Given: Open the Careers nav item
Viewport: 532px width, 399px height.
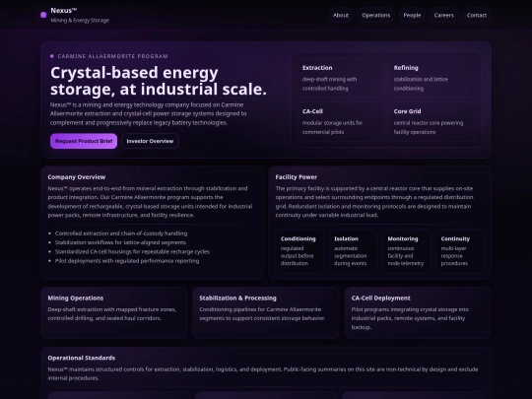Looking at the screenshot, I should click(443, 15).
